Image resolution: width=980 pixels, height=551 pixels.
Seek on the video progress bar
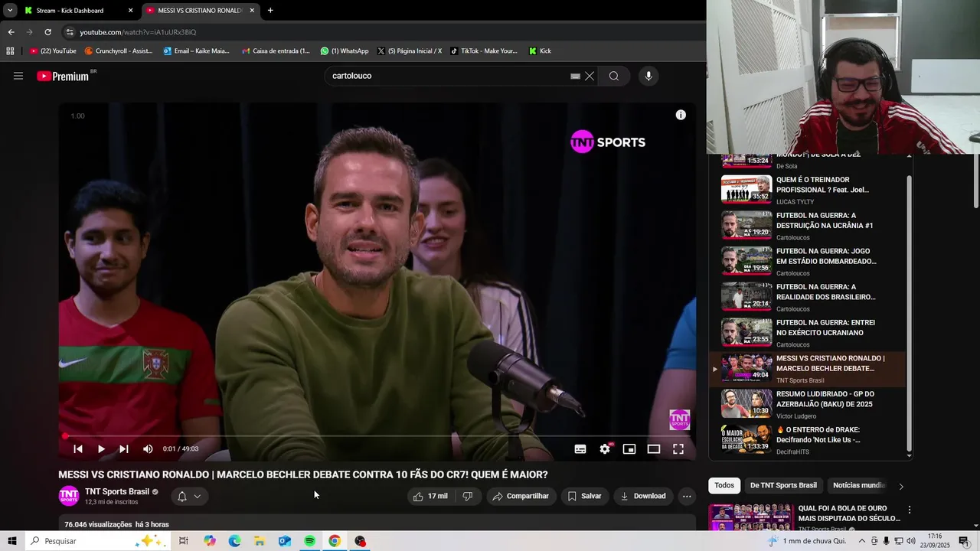click(377, 436)
